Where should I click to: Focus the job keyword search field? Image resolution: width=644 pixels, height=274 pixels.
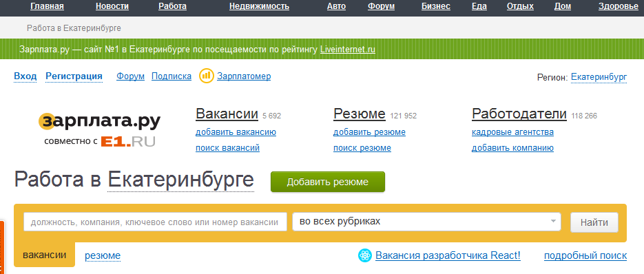[155, 222]
